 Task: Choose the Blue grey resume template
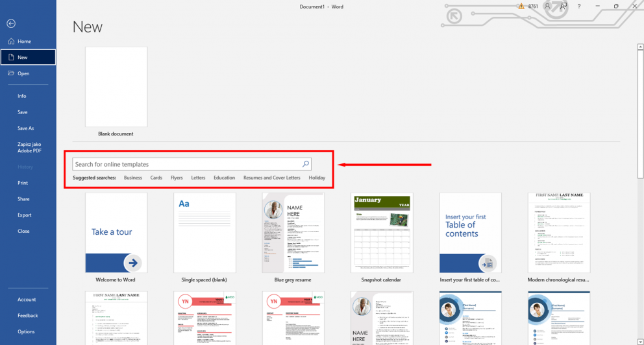(x=293, y=238)
